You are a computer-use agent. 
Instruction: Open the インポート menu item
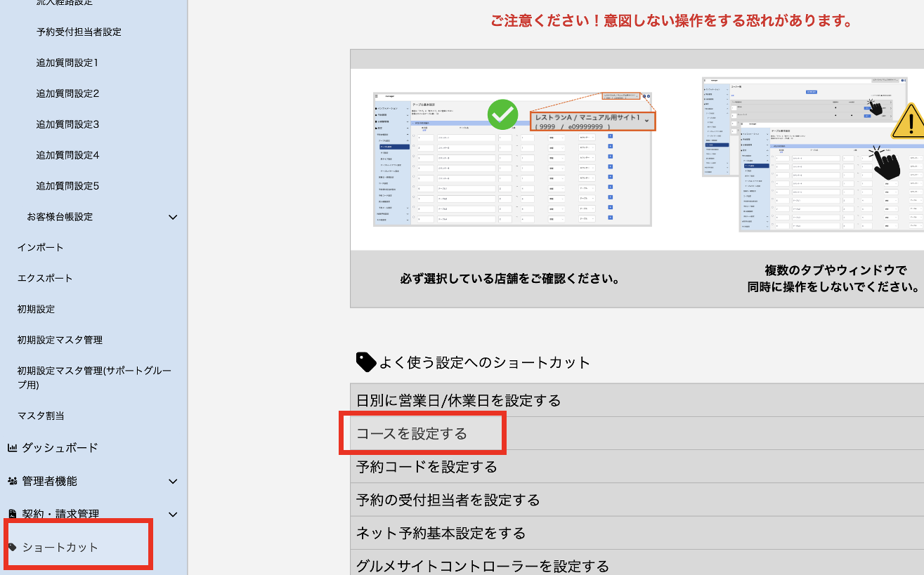[x=41, y=248]
